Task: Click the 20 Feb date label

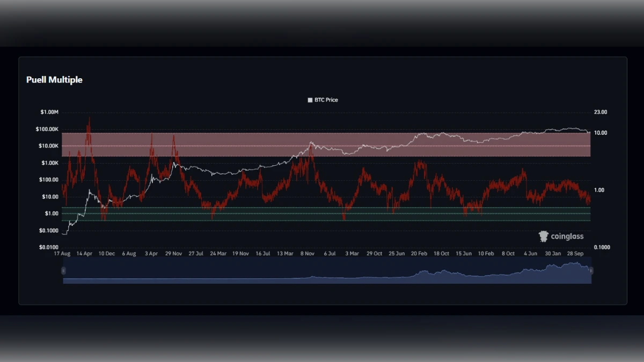Action: [x=419, y=253]
